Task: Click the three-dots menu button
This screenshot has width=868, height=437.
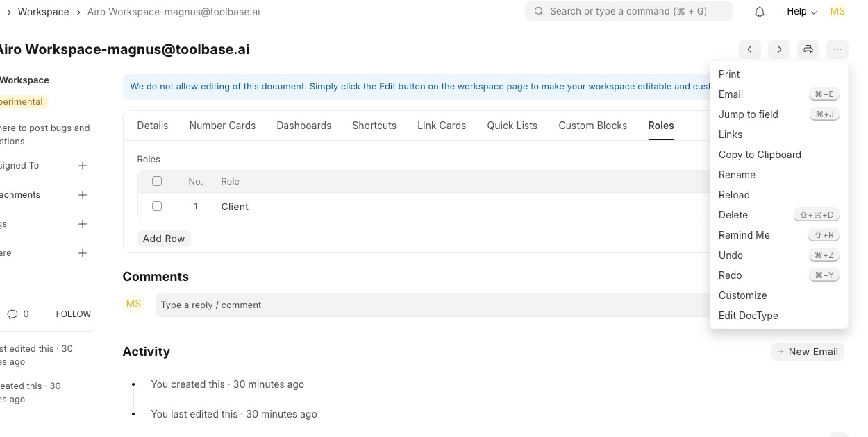Action: pos(837,49)
